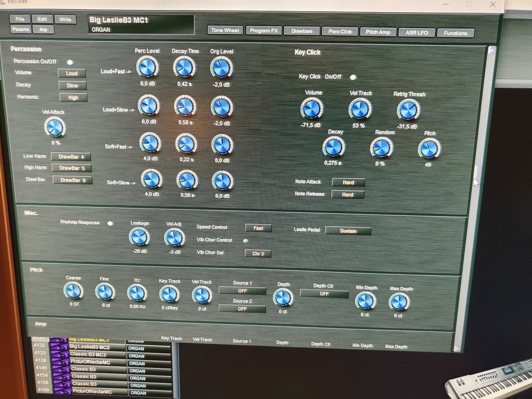Open Leslie Pedal Sustain selector
The image size is (532, 399).
[348, 231]
